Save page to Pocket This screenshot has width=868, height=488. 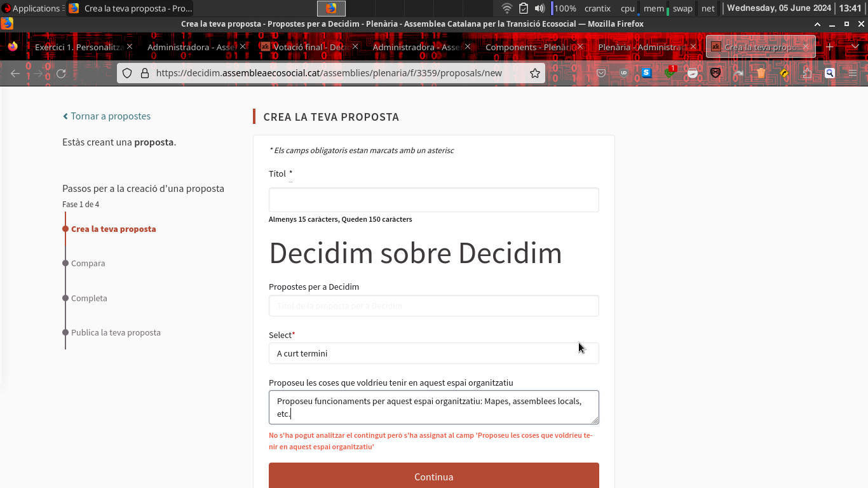(601, 73)
